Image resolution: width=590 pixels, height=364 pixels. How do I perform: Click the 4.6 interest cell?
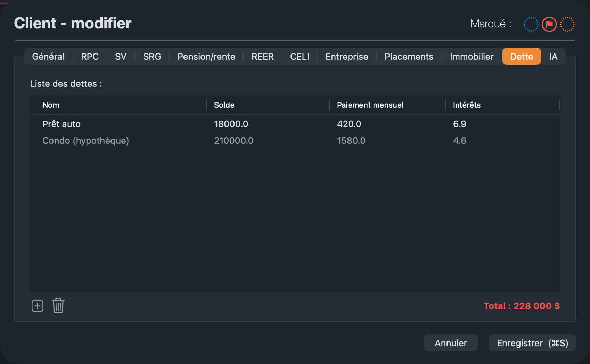(x=459, y=141)
